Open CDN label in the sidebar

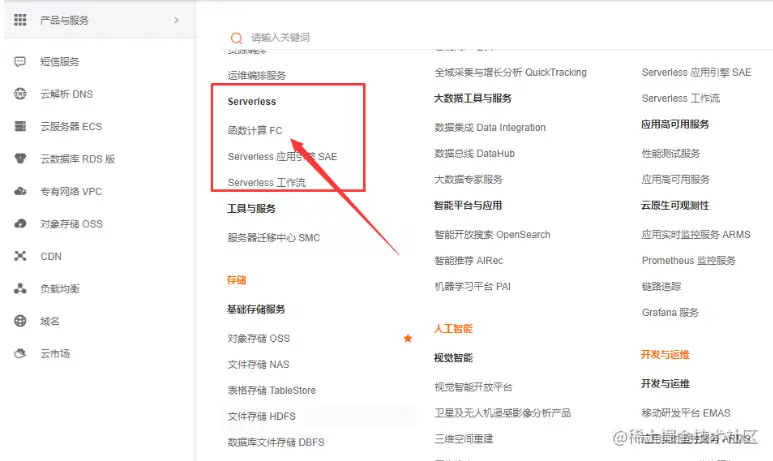51,256
